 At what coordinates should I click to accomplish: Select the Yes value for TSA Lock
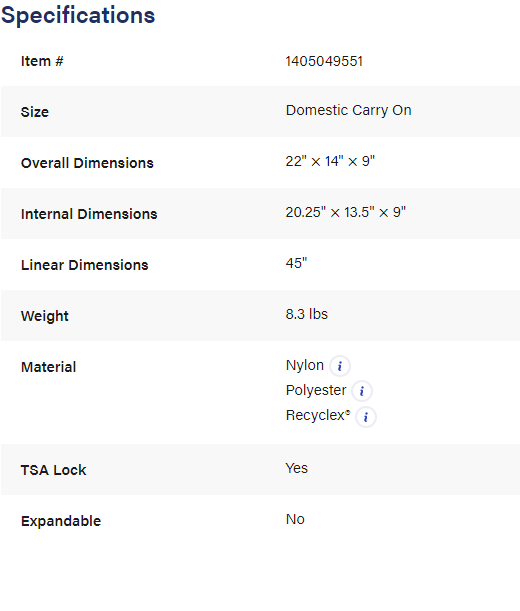[x=297, y=468]
